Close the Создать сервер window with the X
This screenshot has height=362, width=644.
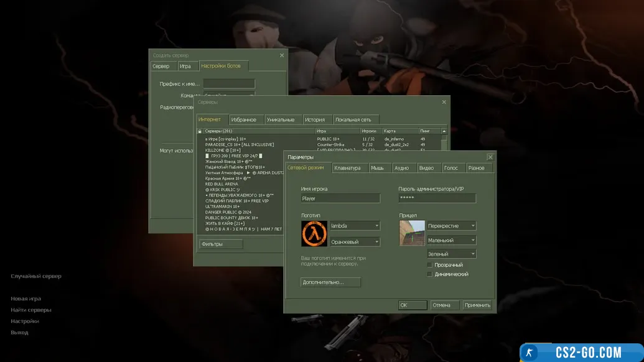281,55
